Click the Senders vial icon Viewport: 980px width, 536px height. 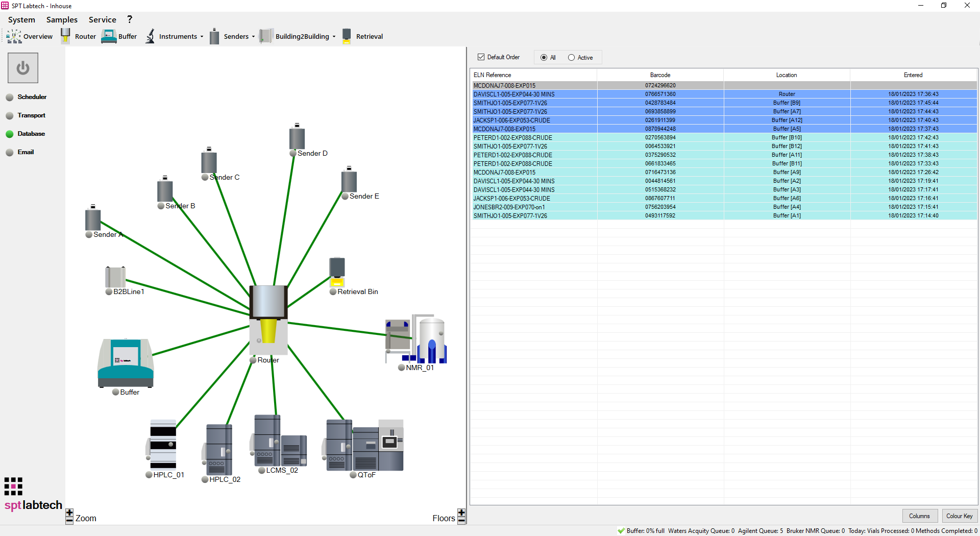pos(214,36)
